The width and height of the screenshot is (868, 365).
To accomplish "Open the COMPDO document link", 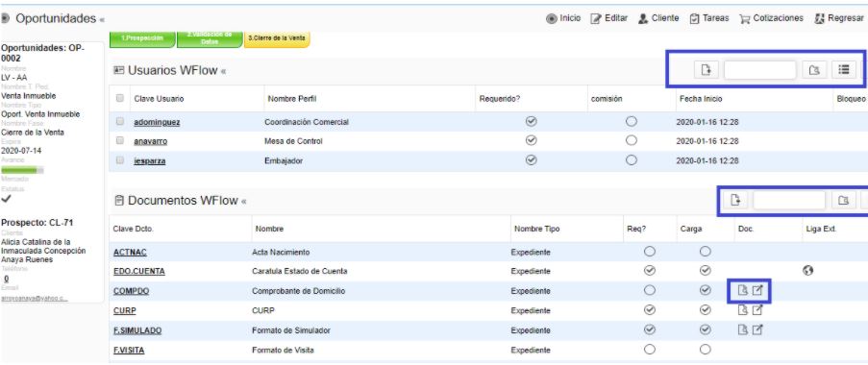I will [x=131, y=291].
